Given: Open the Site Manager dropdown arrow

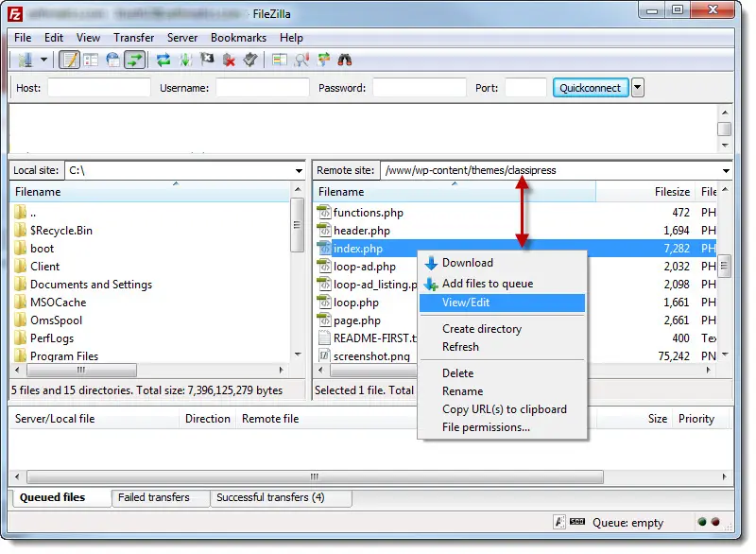Looking at the screenshot, I should 43,60.
